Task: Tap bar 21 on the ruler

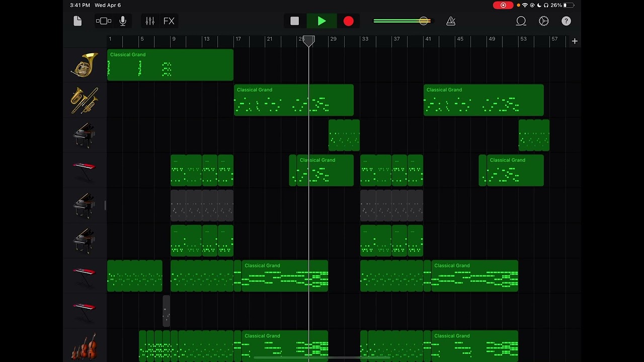Action: coord(270,39)
